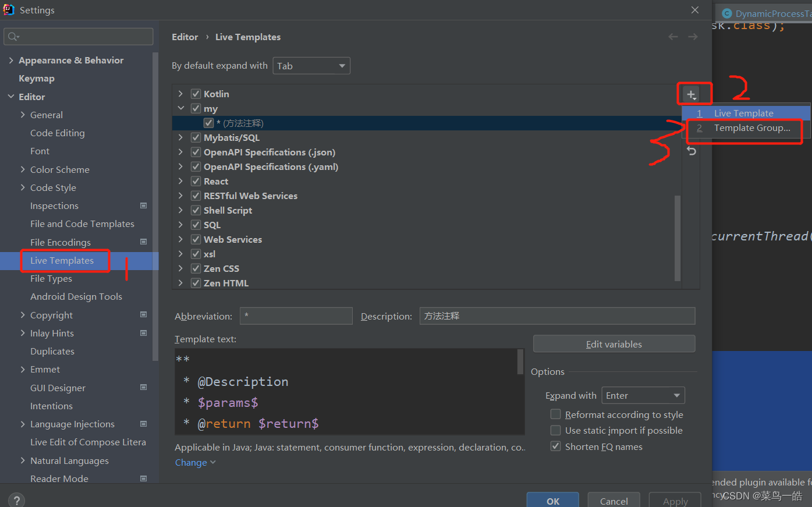812x507 pixels.
Task: Navigate back with the left arrow icon
Action: click(x=673, y=37)
